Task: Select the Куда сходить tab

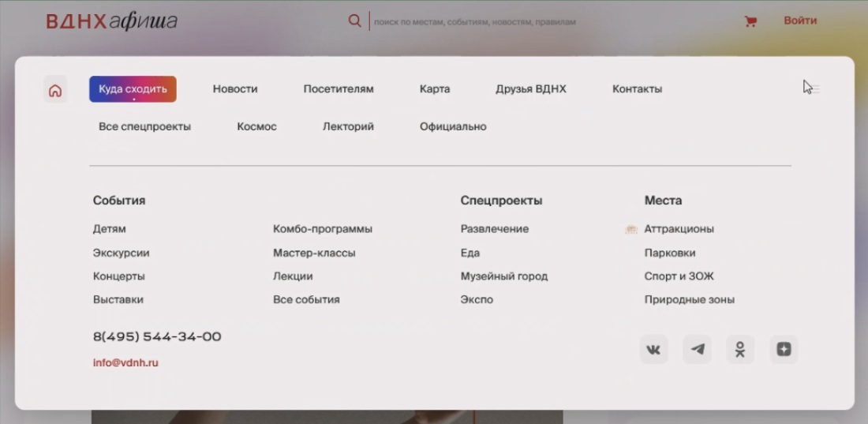Action: [x=133, y=89]
